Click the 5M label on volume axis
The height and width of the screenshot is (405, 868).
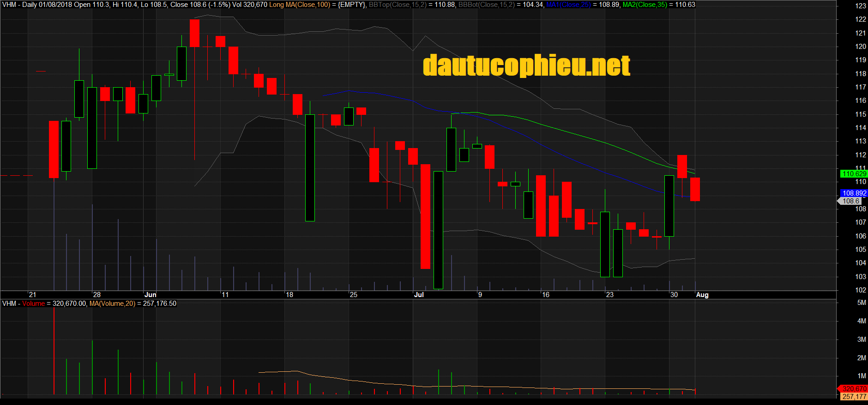click(x=861, y=303)
